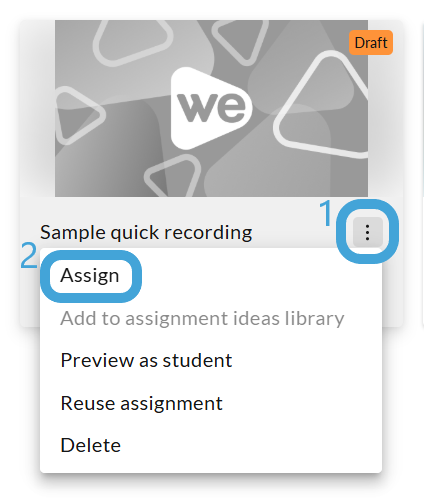Click the blue step number 2 annotation

(x=29, y=255)
